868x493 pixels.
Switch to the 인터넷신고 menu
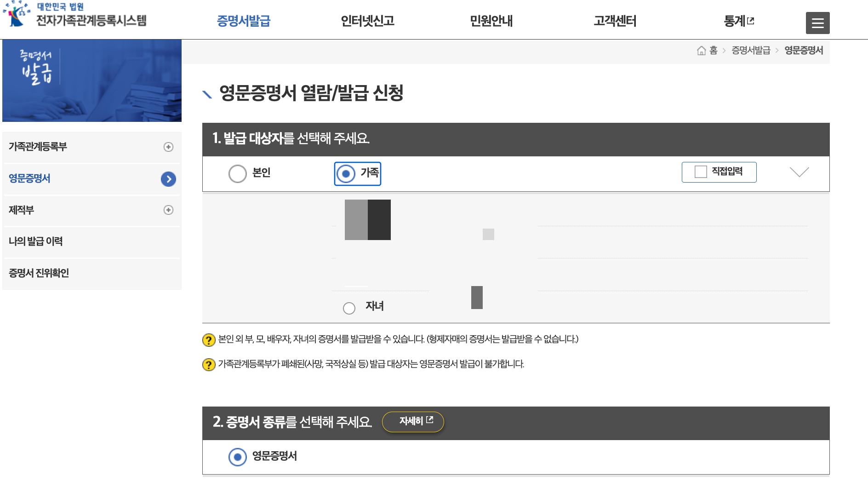tap(368, 21)
